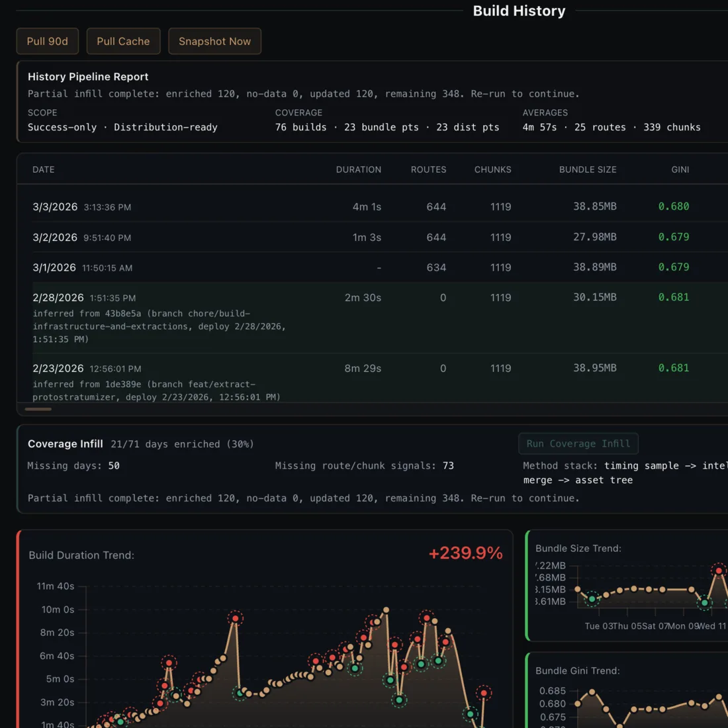Click the red point right of the duration chart's last dip
Image resolution: width=728 pixels, height=728 pixels.
[484, 693]
